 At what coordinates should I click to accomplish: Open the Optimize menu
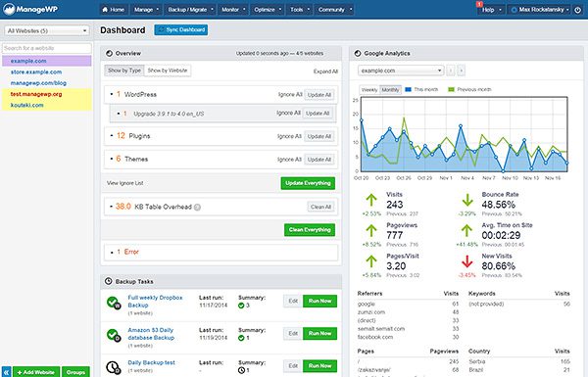tap(269, 10)
